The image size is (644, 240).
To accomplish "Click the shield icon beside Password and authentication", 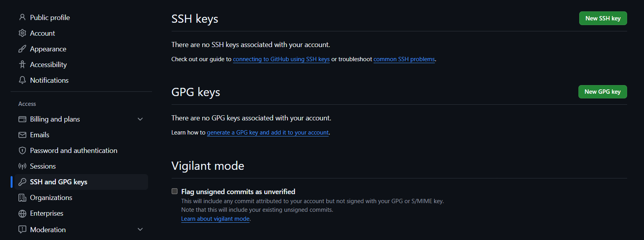I will 22,150.
